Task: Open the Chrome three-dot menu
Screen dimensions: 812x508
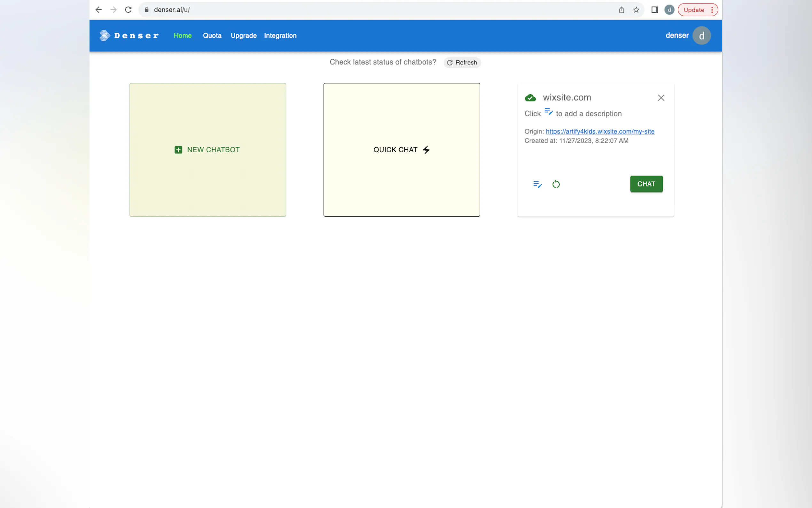Action: click(x=712, y=10)
